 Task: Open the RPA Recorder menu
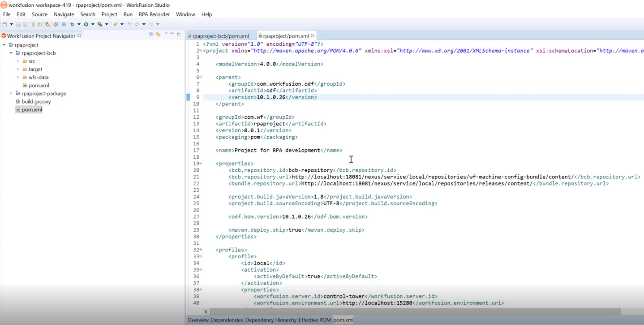(154, 14)
